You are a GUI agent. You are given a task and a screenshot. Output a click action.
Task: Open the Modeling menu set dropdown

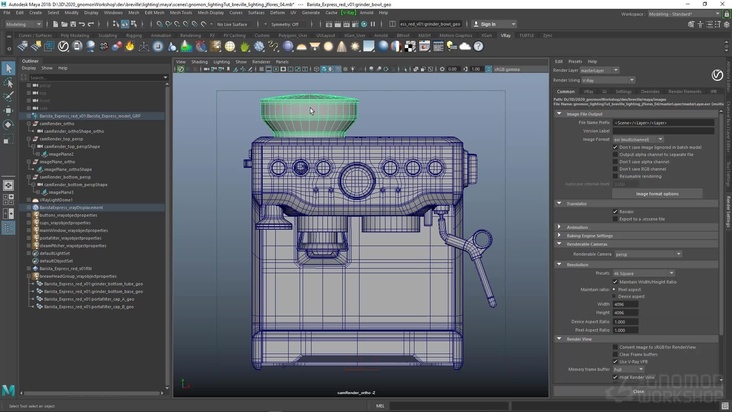pos(24,24)
